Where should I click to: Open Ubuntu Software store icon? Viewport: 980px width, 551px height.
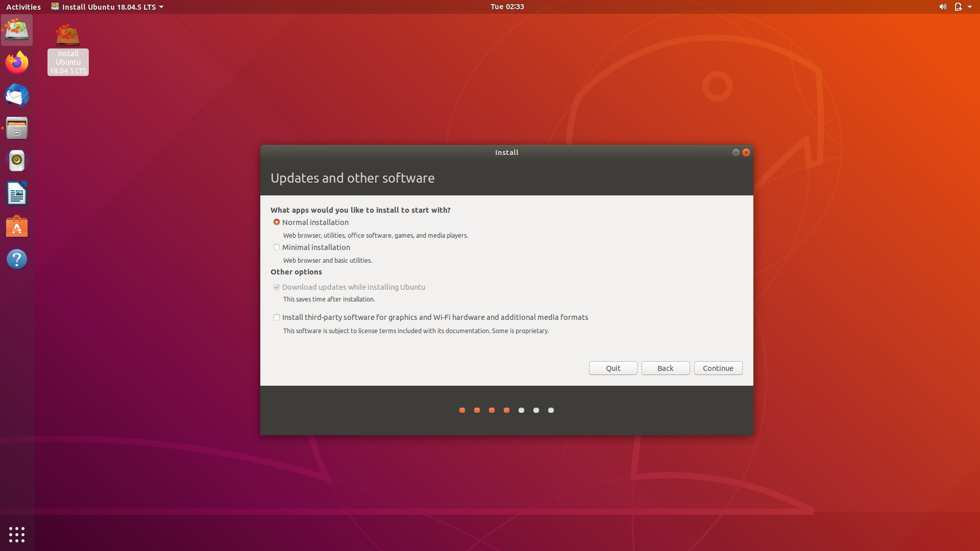coord(17,227)
